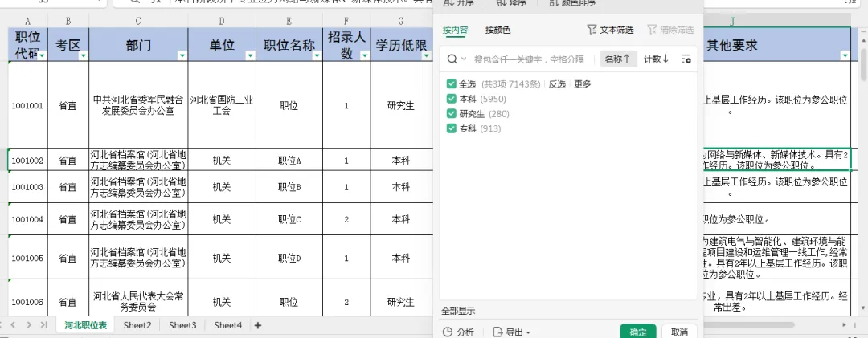
Task: Select cell with 职位代码 1001002
Action: tap(27, 161)
